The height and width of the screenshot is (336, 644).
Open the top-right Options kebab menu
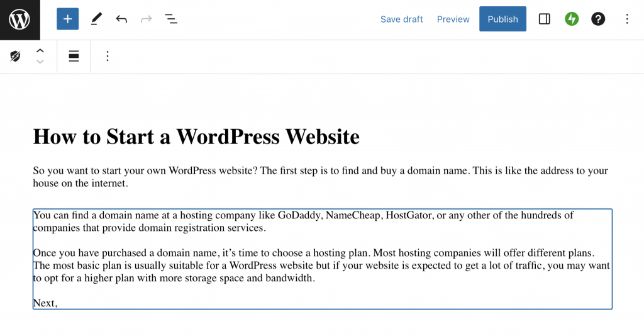pyautogui.click(x=626, y=20)
